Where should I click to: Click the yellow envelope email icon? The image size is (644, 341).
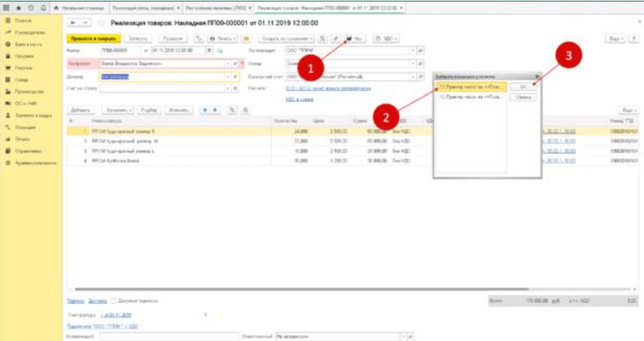(x=246, y=39)
